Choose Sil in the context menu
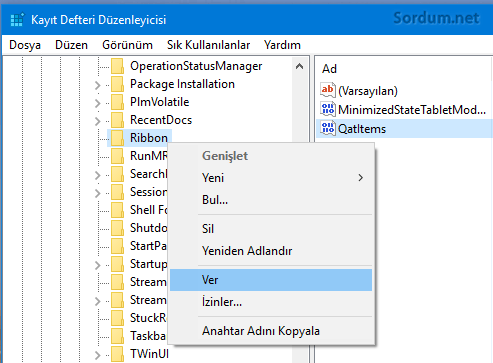 (271, 229)
